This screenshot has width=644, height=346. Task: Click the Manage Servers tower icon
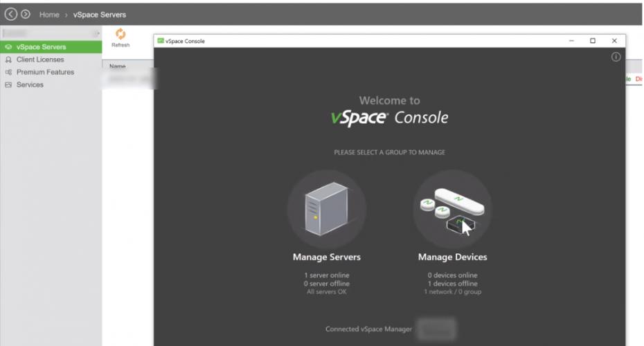point(327,209)
